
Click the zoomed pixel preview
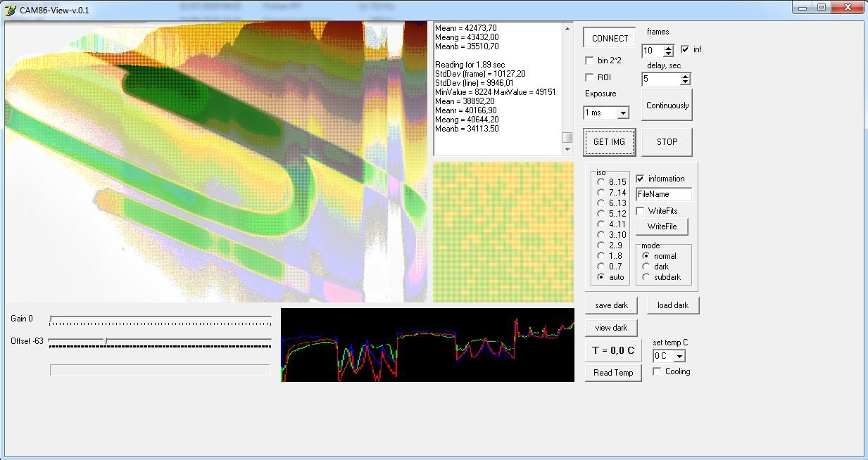[x=503, y=232]
